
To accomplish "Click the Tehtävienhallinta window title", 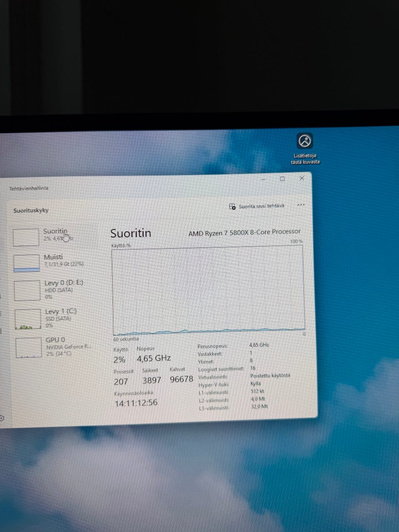I will coord(29,188).
